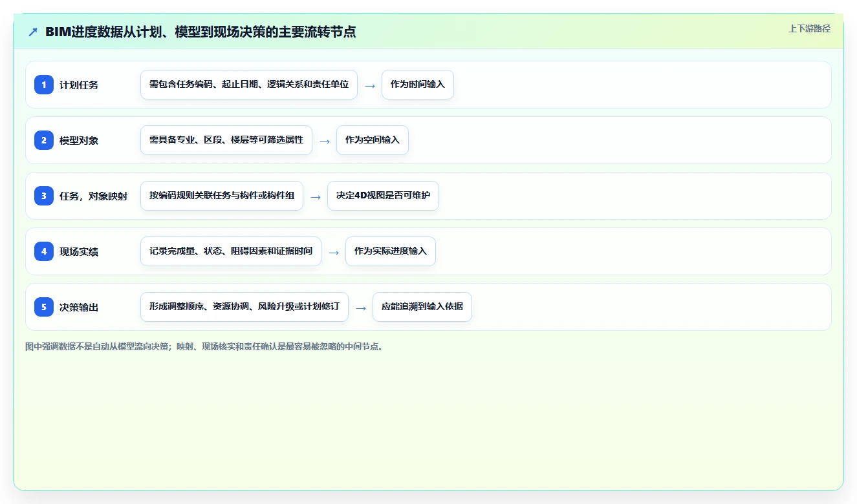Click the 按编码规则关联任务与构件或构件组 box
857x504 pixels.
pos(222,196)
